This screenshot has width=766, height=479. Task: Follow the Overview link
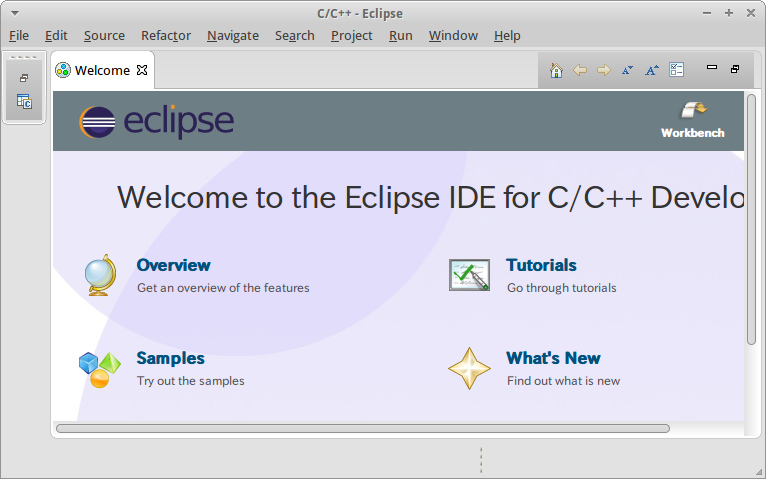pos(173,265)
